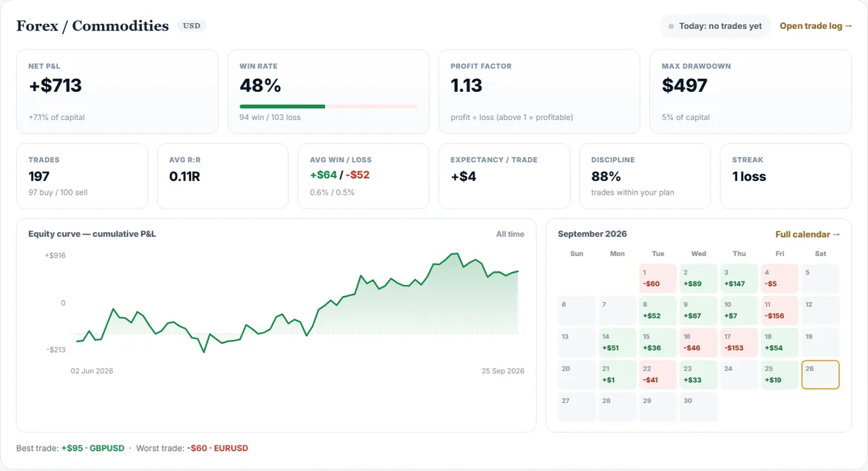Screen dimensions: 868x471
Task: Click the Discipline card showing 88%
Action: point(645,176)
